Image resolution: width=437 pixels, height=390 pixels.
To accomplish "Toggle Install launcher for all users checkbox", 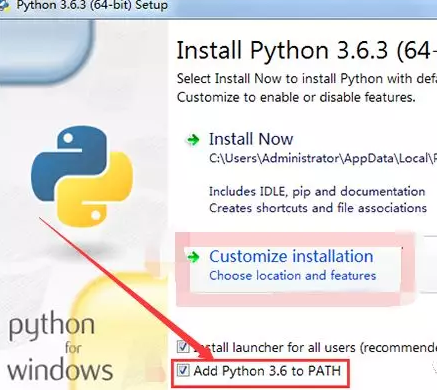I will point(183,347).
